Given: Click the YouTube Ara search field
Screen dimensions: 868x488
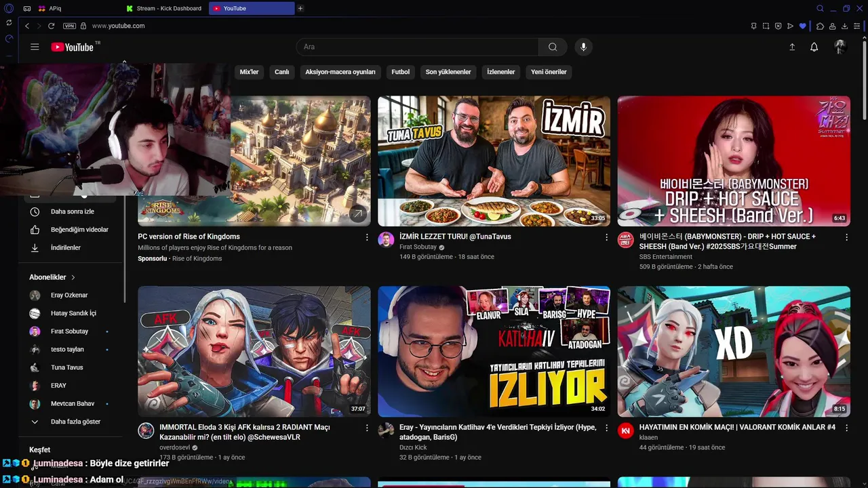Looking at the screenshot, I should [x=418, y=47].
